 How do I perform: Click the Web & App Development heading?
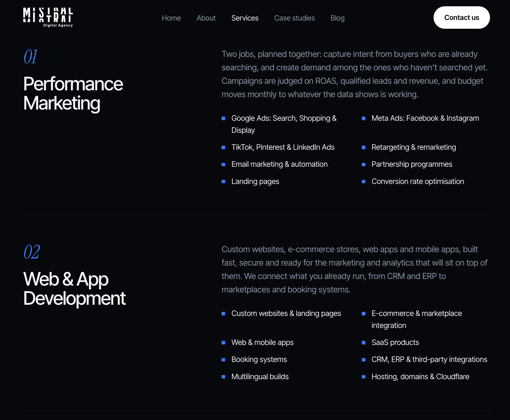(x=75, y=289)
